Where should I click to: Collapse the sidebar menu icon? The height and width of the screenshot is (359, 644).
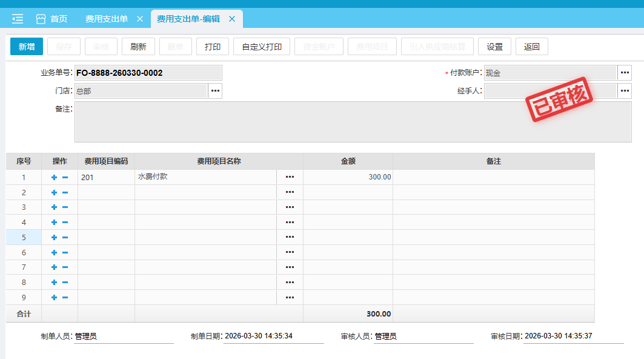point(18,19)
